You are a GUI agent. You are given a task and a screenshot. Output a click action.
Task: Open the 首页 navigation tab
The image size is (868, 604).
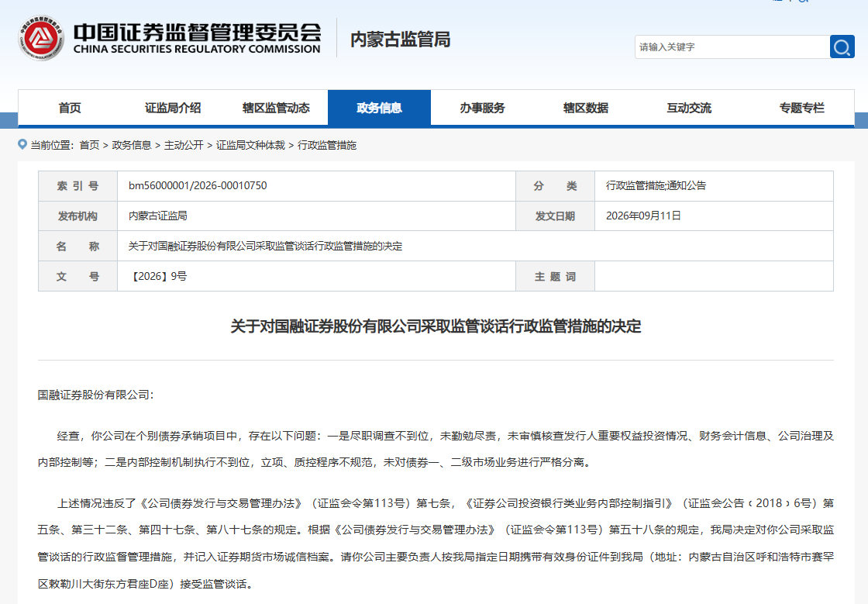70,108
